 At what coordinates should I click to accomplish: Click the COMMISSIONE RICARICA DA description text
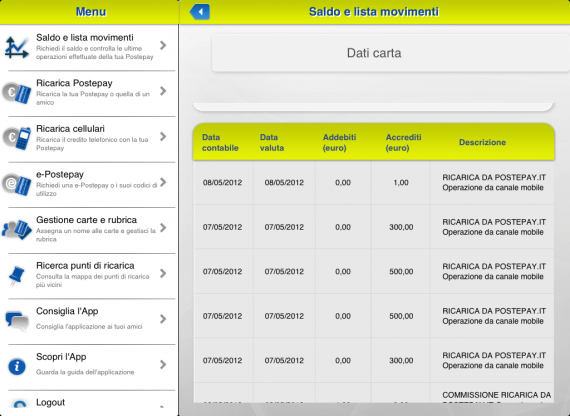pos(497,395)
